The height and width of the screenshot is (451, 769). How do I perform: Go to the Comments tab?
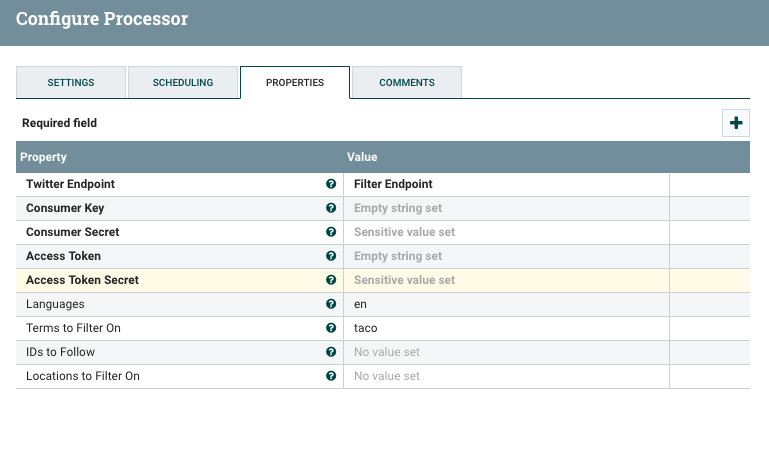coord(406,83)
